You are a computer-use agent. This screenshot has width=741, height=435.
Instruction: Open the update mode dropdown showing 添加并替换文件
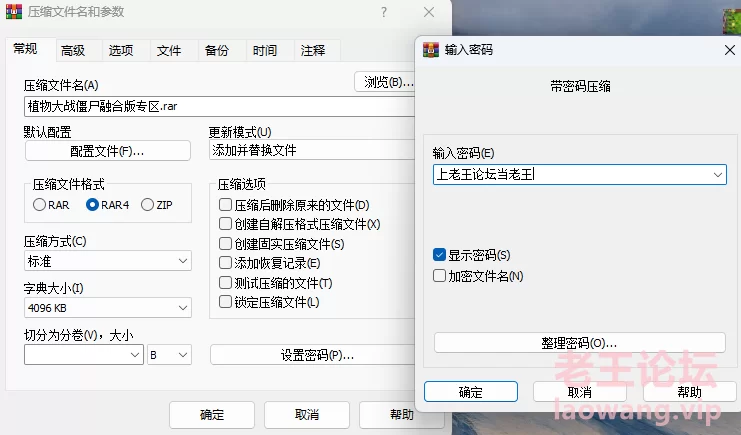pyautogui.click(x=312, y=150)
